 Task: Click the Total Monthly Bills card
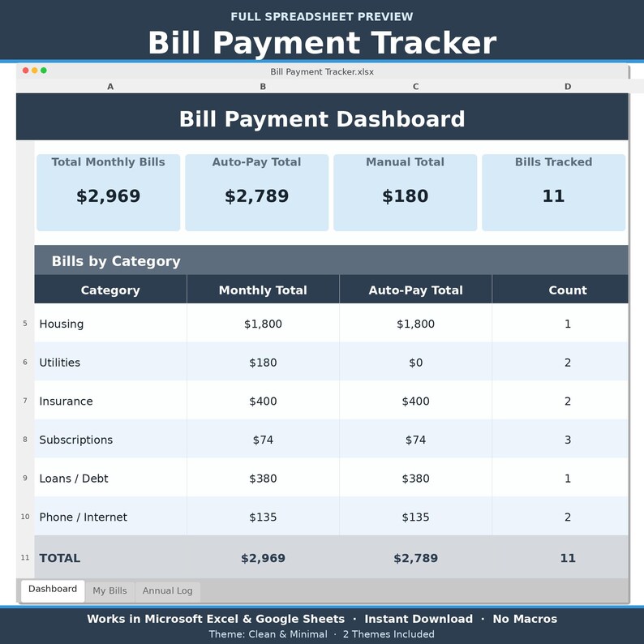click(109, 192)
